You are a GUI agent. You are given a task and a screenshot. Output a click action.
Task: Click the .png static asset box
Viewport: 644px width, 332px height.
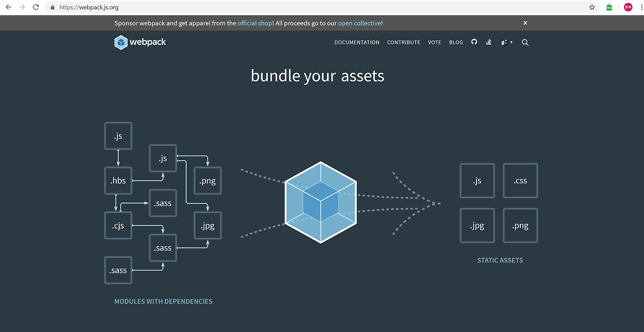tap(521, 225)
